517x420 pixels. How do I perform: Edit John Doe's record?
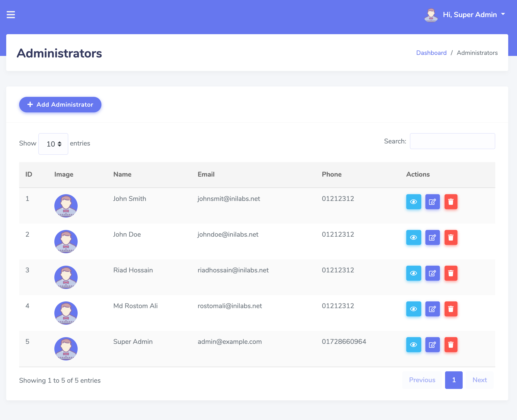pyautogui.click(x=432, y=237)
